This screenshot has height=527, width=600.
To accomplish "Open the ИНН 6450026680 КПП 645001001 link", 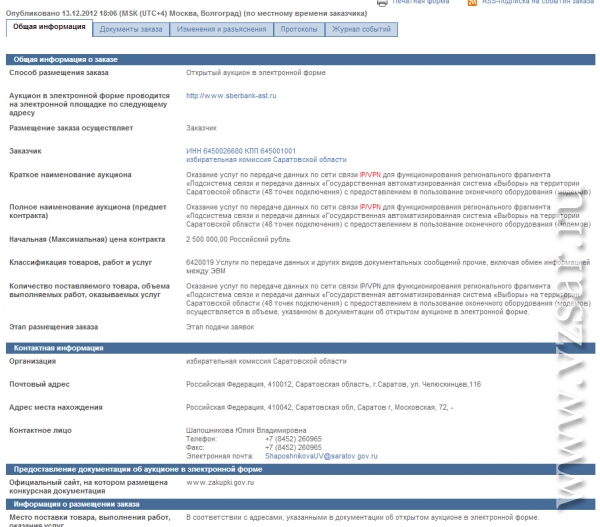I will (241, 151).
